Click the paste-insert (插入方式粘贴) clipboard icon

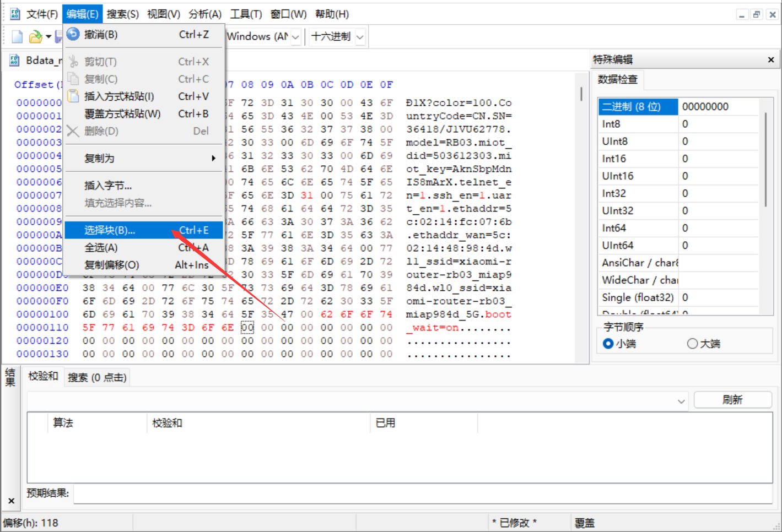point(73,96)
